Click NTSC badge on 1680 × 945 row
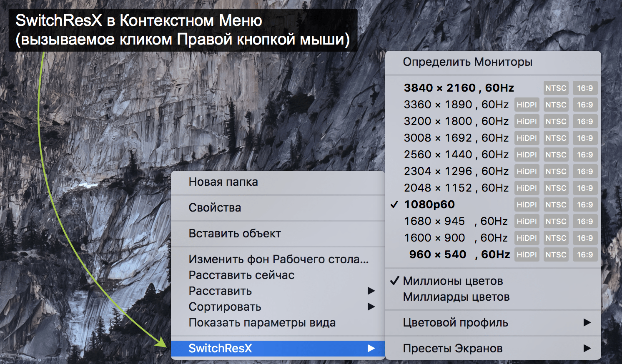The width and height of the screenshot is (622, 364). (x=556, y=221)
